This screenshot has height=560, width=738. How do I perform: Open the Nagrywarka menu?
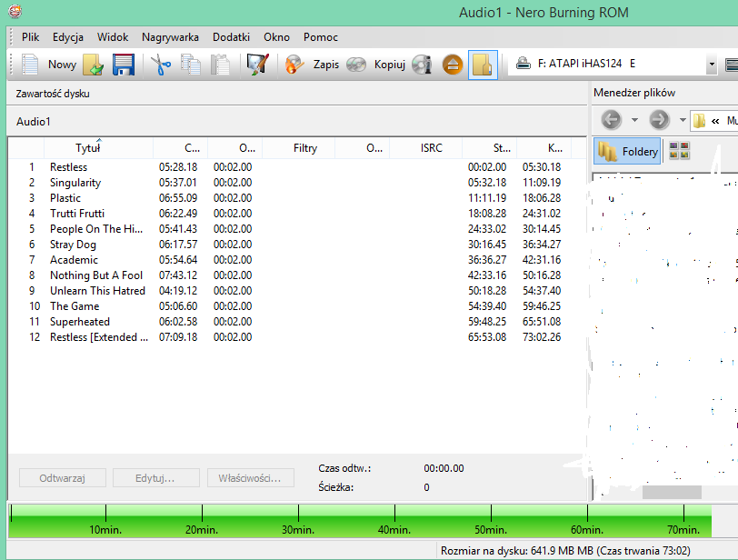[170, 37]
